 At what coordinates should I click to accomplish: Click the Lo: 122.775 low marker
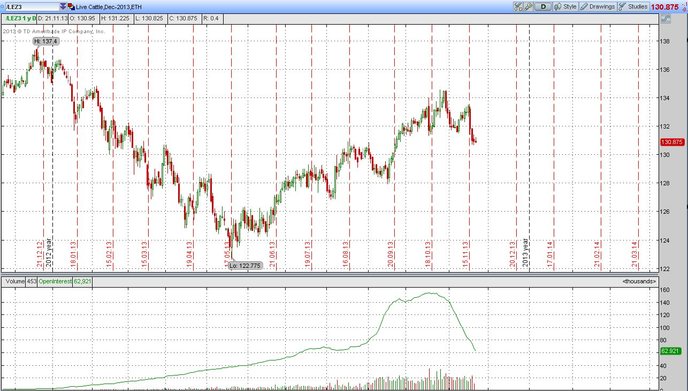[x=245, y=265]
